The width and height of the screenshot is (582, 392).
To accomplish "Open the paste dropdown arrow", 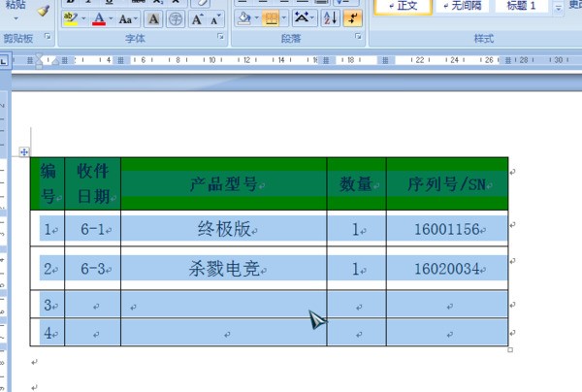I will [x=16, y=18].
